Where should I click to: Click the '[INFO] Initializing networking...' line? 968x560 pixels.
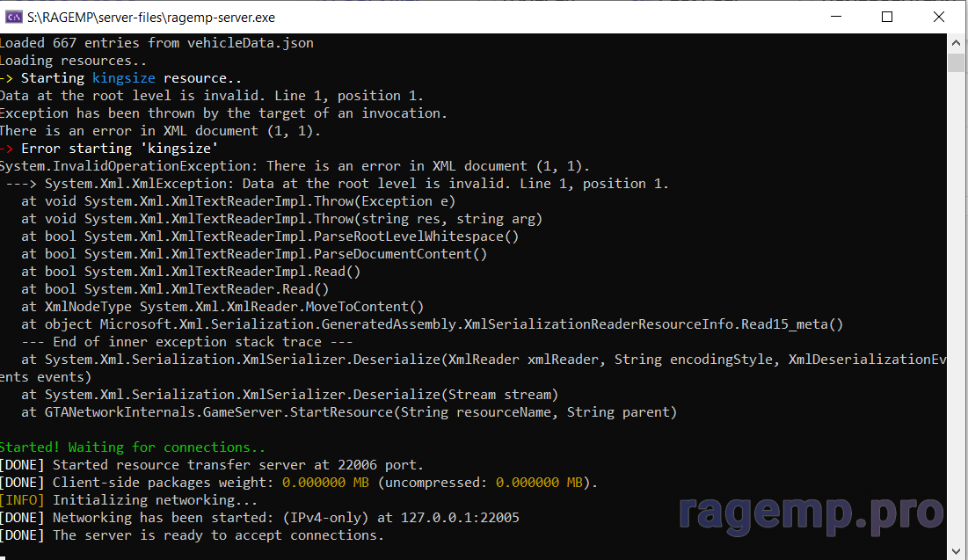(129, 500)
